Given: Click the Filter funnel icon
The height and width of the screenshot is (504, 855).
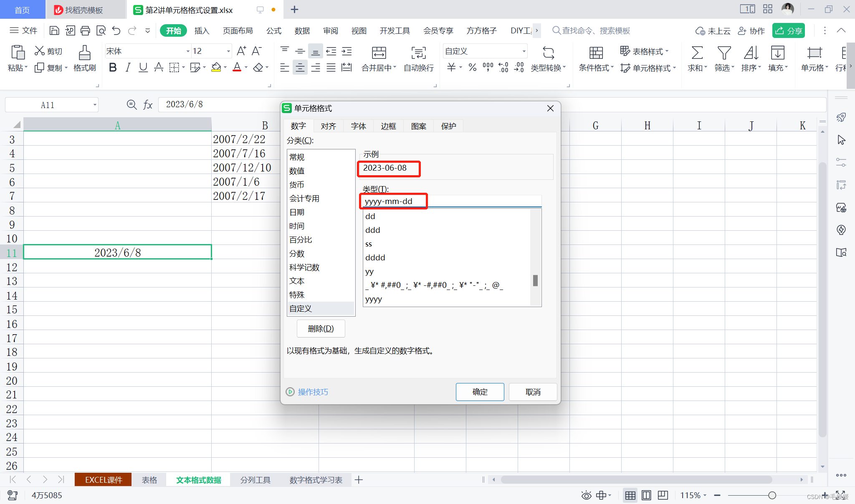Looking at the screenshot, I should [723, 53].
